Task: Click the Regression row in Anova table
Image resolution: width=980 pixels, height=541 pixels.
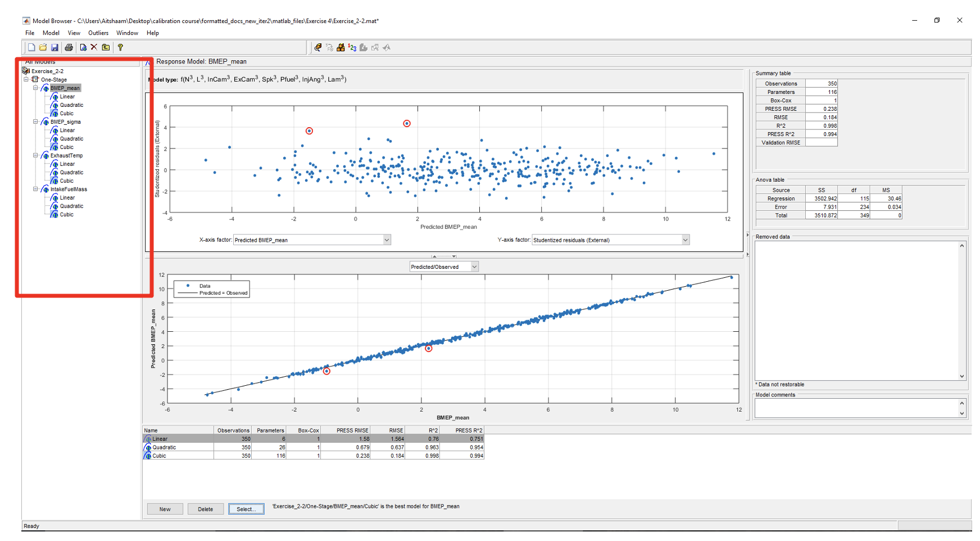Action: pyautogui.click(x=829, y=199)
